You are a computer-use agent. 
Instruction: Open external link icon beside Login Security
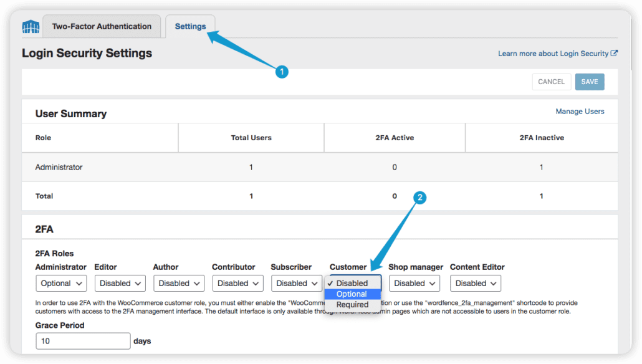[x=614, y=53]
